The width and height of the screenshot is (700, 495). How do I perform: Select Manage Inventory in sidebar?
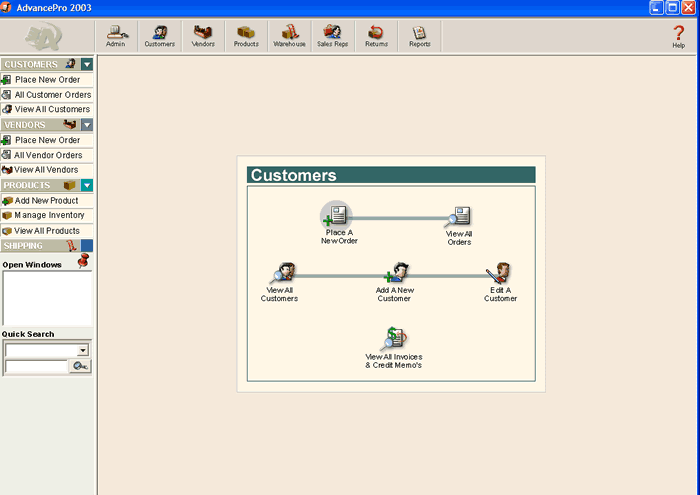(x=47, y=216)
